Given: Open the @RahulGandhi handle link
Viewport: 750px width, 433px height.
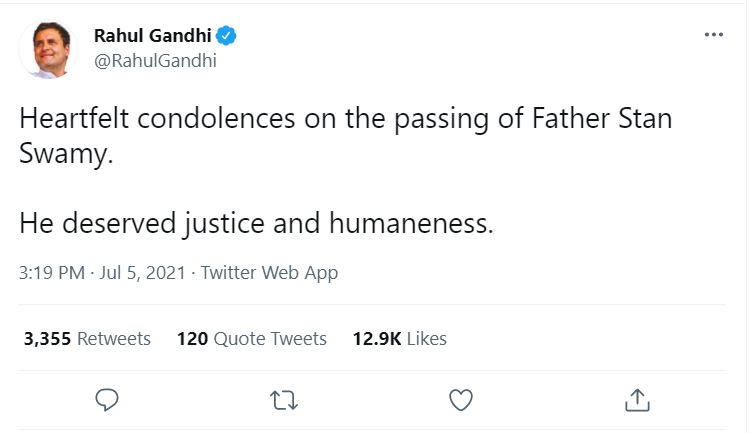Looking at the screenshot, I should point(154,60).
